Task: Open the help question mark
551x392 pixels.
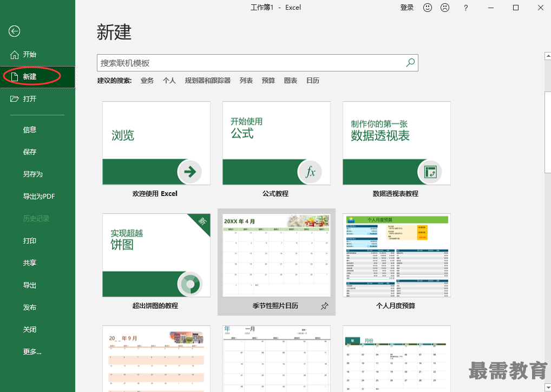Action: (465, 8)
